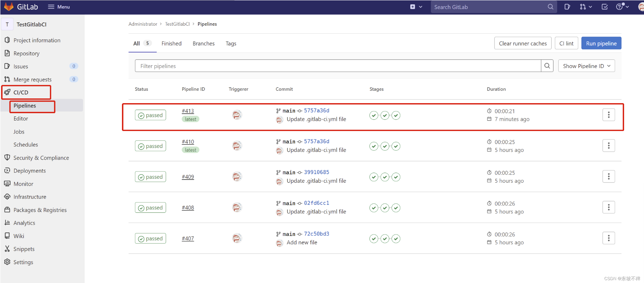Open actions menu for pipeline #413
This screenshot has width=644, height=283.
point(609,115)
